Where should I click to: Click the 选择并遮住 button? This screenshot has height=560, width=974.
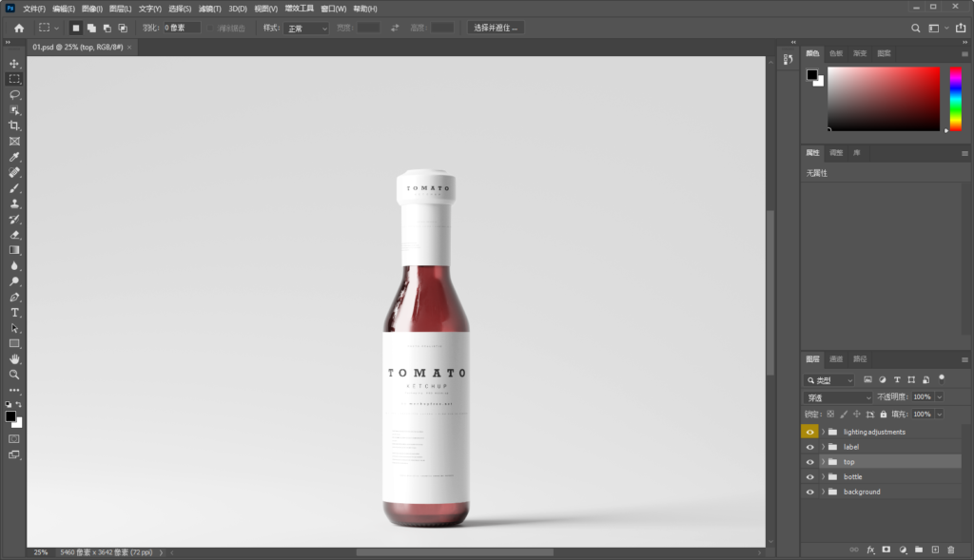[495, 28]
